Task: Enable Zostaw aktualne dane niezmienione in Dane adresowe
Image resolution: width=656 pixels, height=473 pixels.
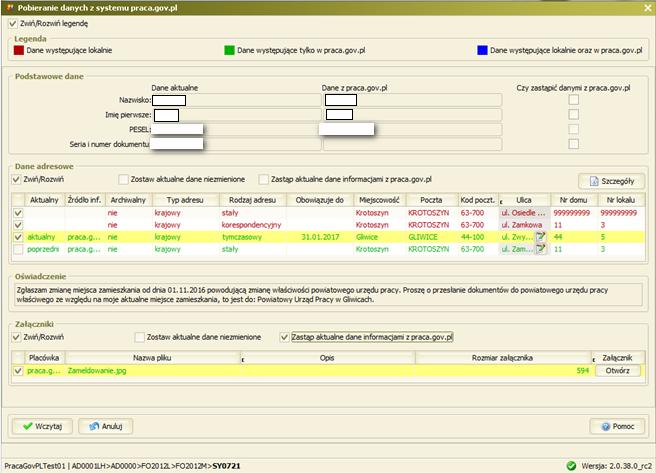Action: [123, 179]
